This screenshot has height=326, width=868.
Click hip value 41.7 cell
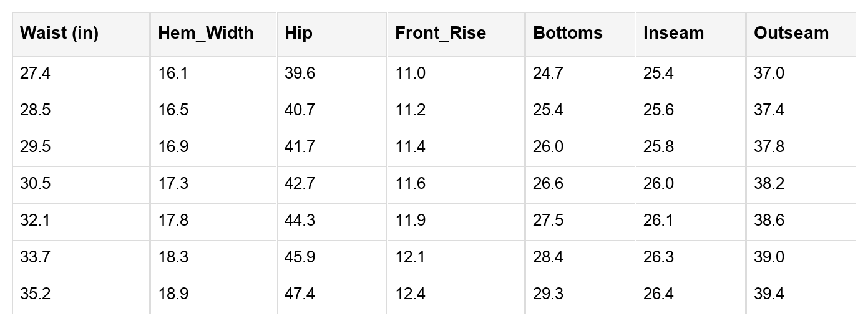[300, 147]
